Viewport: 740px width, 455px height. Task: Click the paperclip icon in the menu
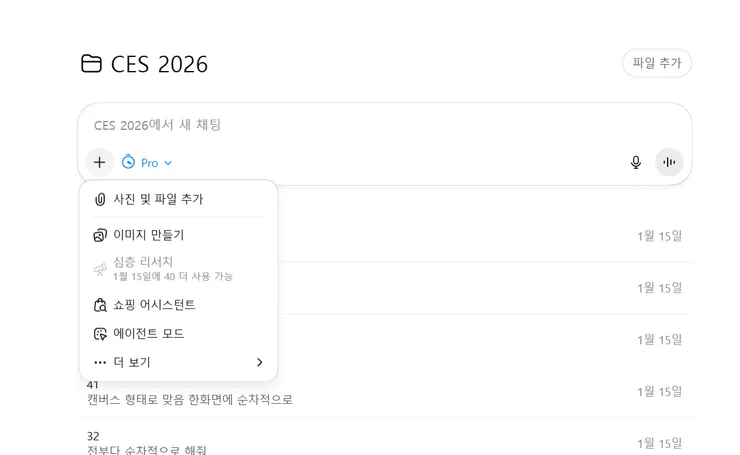pyautogui.click(x=100, y=199)
